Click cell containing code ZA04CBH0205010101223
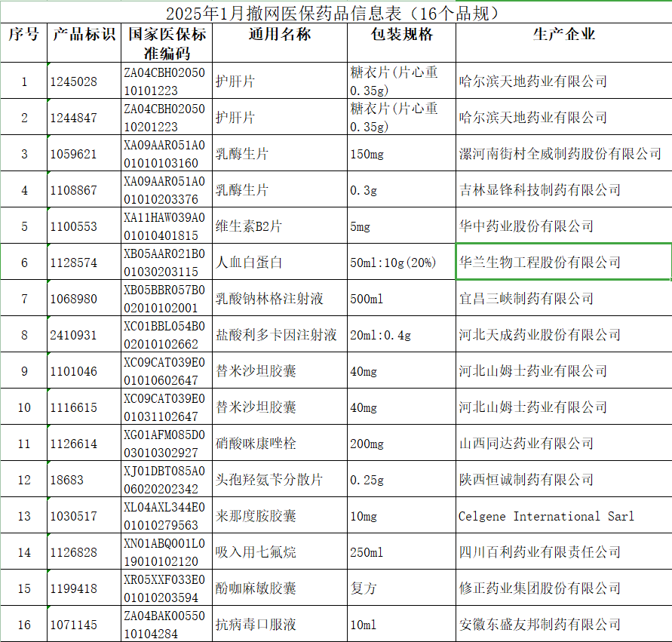672x642 pixels. pos(167,81)
